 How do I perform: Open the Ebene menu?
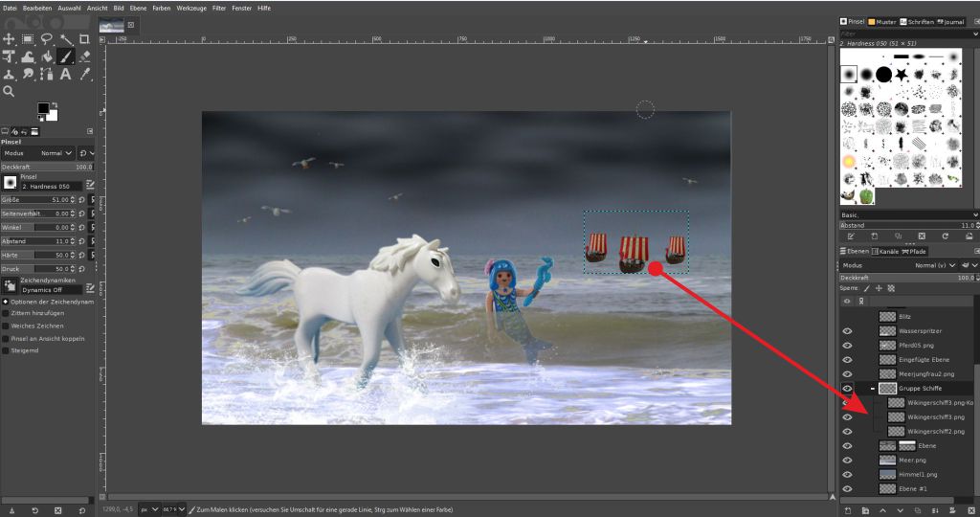coord(138,8)
